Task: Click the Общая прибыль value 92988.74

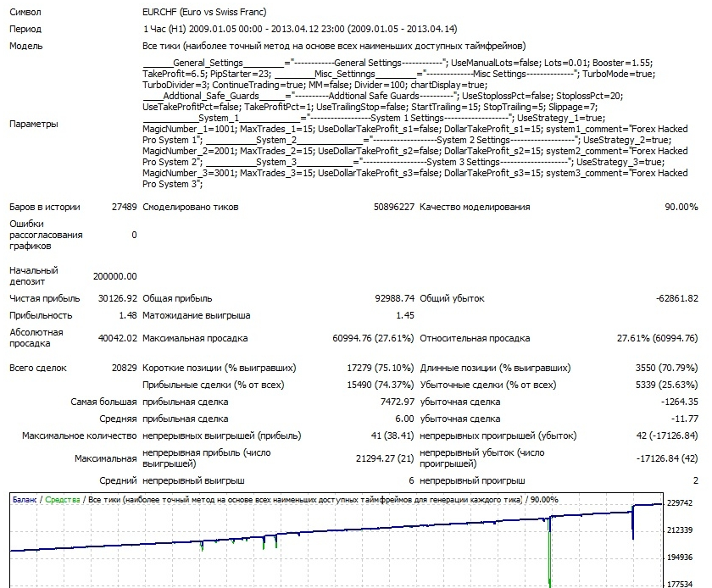Action: (x=393, y=298)
